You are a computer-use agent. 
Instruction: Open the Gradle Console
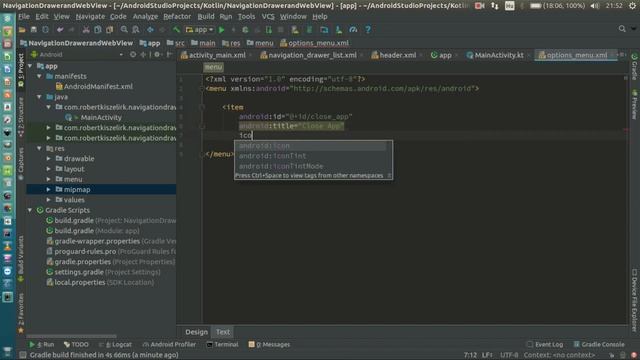pyautogui.click(x=599, y=344)
